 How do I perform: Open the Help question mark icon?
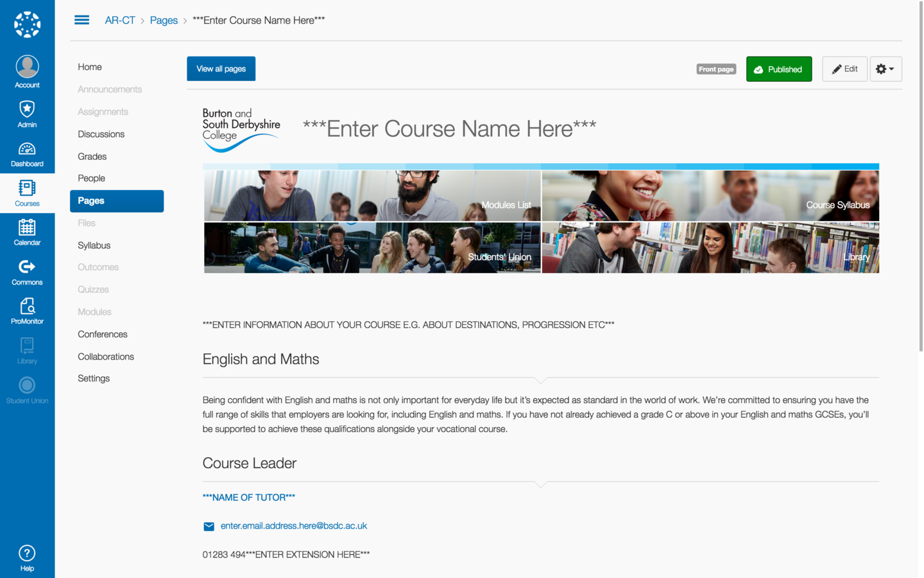27,553
